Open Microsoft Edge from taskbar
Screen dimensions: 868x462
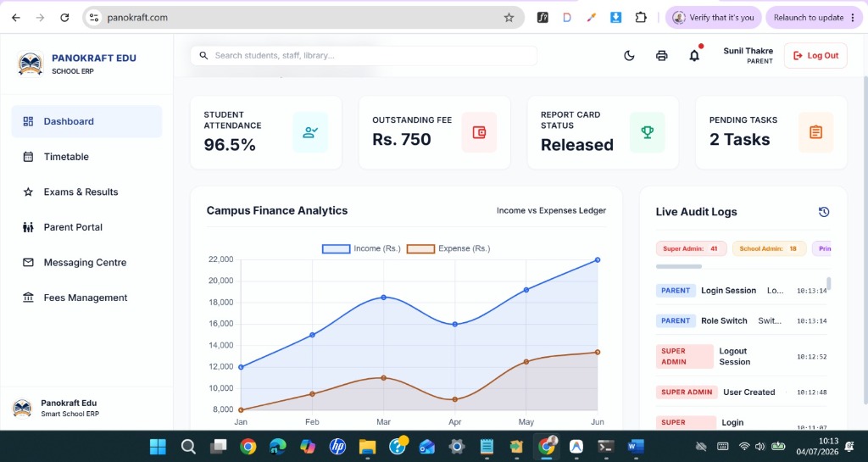[278, 447]
